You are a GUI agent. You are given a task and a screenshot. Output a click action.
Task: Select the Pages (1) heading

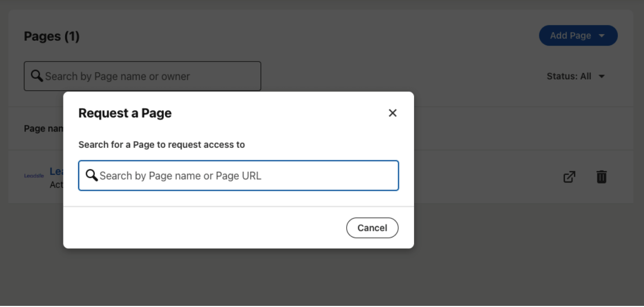pyautogui.click(x=52, y=36)
